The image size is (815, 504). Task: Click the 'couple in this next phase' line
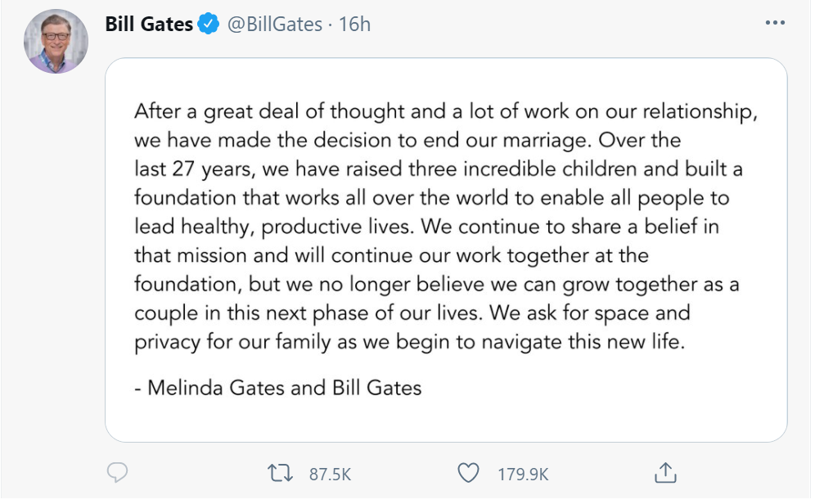[x=412, y=313]
